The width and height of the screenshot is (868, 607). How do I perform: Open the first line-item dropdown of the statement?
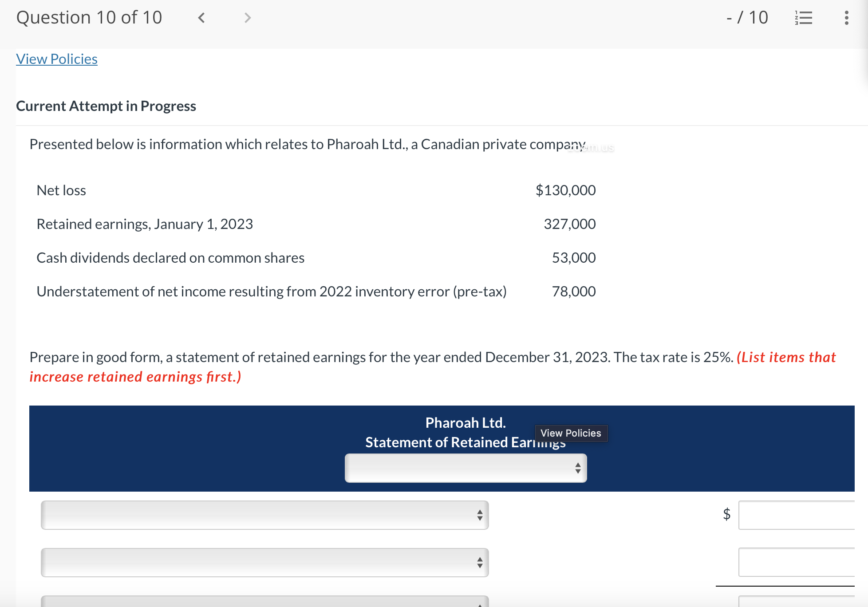coord(264,515)
